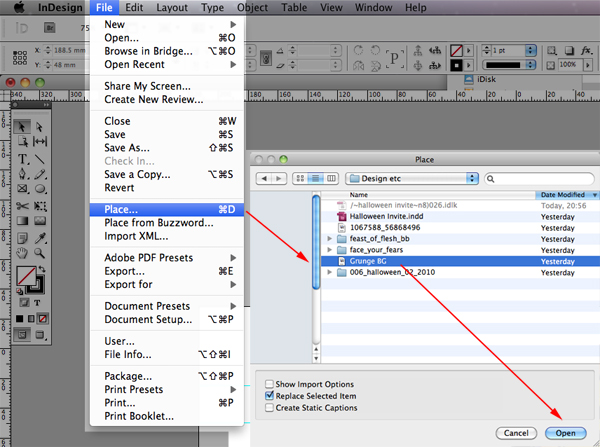Click the Name column header
This screenshot has width=600, height=447.
pos(428,195)
